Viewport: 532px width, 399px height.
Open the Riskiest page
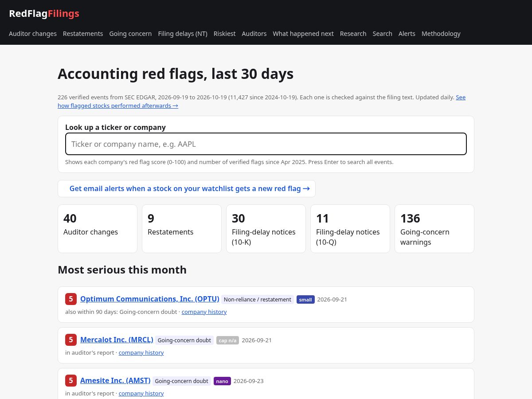click(x=225, y=34)
